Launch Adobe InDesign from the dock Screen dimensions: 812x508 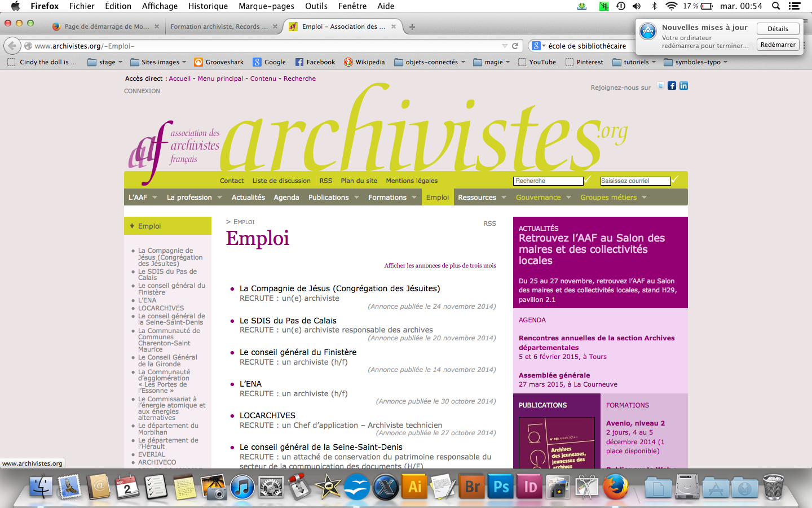[x=530, y=487]
